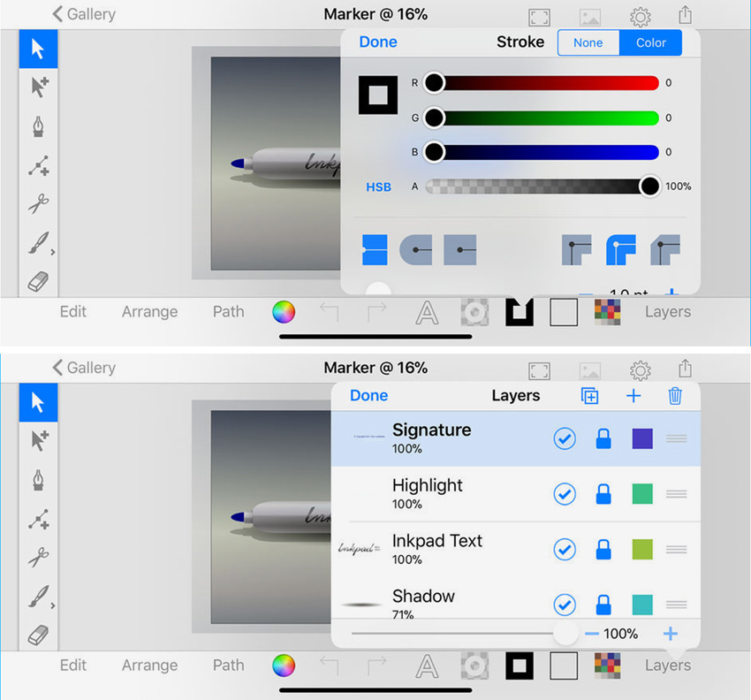This screenshot has height=700, width=751.
Task: Open the Arrange menu on the Layers screen
Action: (x=149, y=666)
